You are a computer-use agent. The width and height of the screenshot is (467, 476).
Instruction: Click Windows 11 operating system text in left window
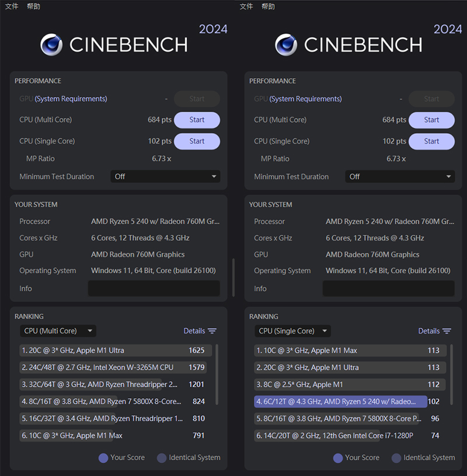pyautogui.click(x=154, y=270)
